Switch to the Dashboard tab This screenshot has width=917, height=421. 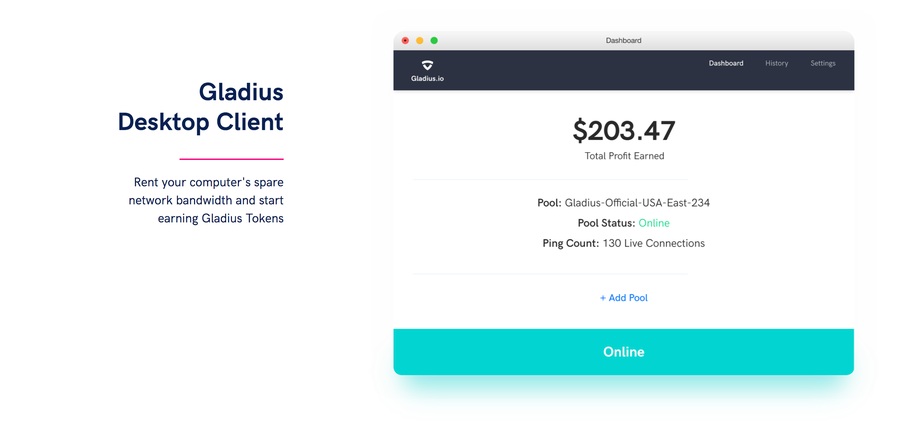(726, 63)
